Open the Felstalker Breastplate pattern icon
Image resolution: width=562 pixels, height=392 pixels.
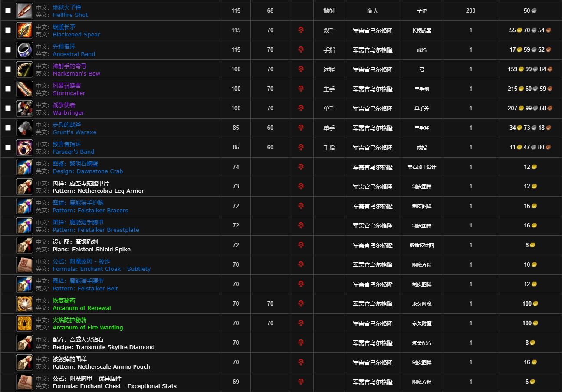pyautogui.click(x=25, y=226)
